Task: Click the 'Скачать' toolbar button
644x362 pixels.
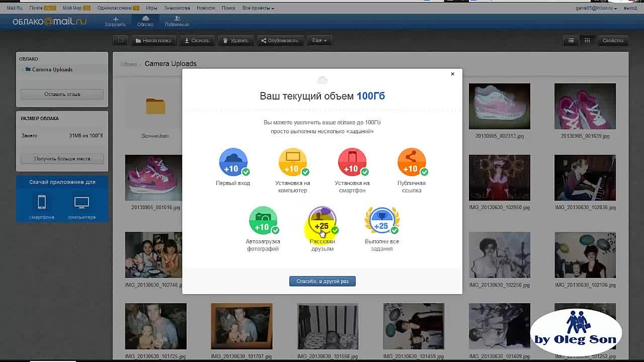Action: click(197, 40)
